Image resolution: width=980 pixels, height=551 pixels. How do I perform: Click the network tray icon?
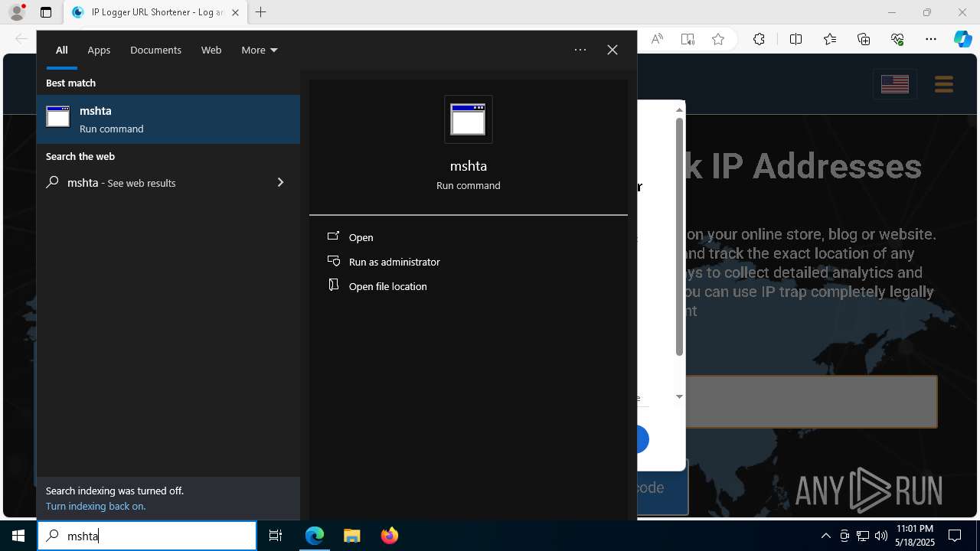click(863, 536)
